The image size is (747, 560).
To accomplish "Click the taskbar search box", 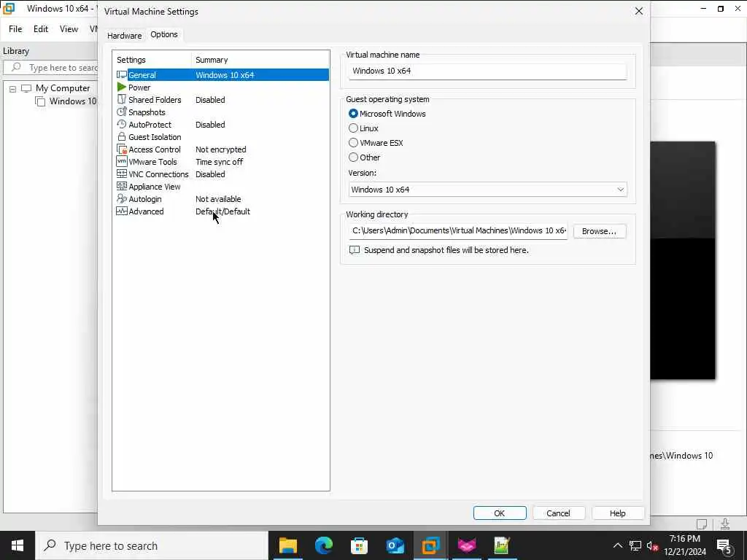I will click(152, 545).
